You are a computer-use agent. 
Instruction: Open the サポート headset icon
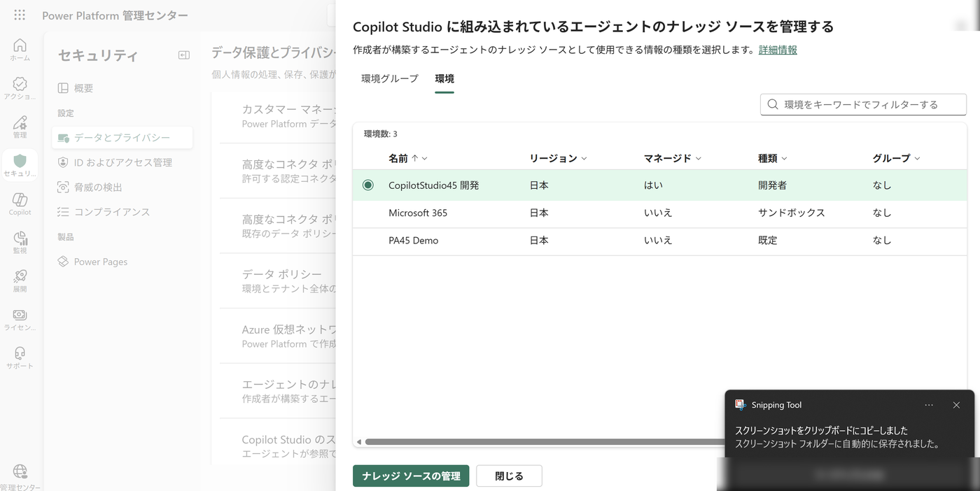pos(20,357)
